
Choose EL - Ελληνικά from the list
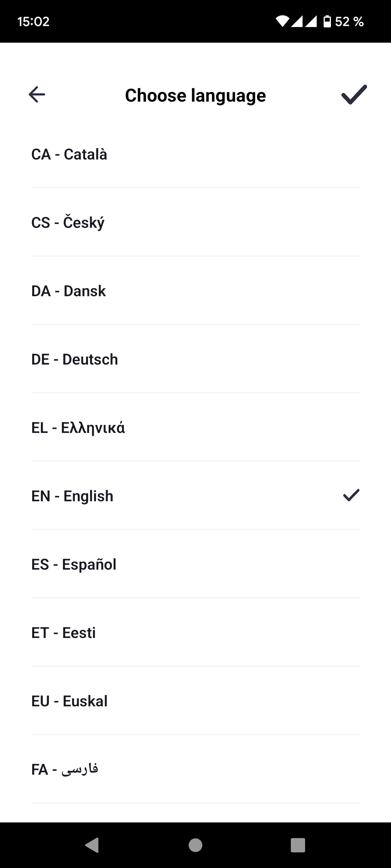pyautogui.click(x=195, y=427)
